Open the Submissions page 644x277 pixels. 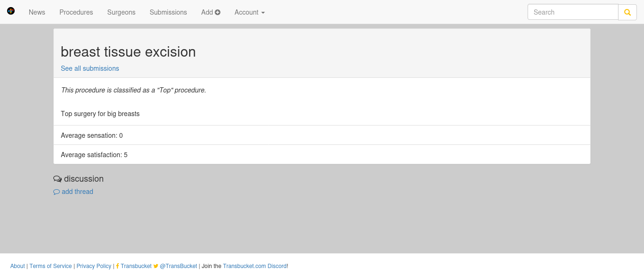point(168,12)
